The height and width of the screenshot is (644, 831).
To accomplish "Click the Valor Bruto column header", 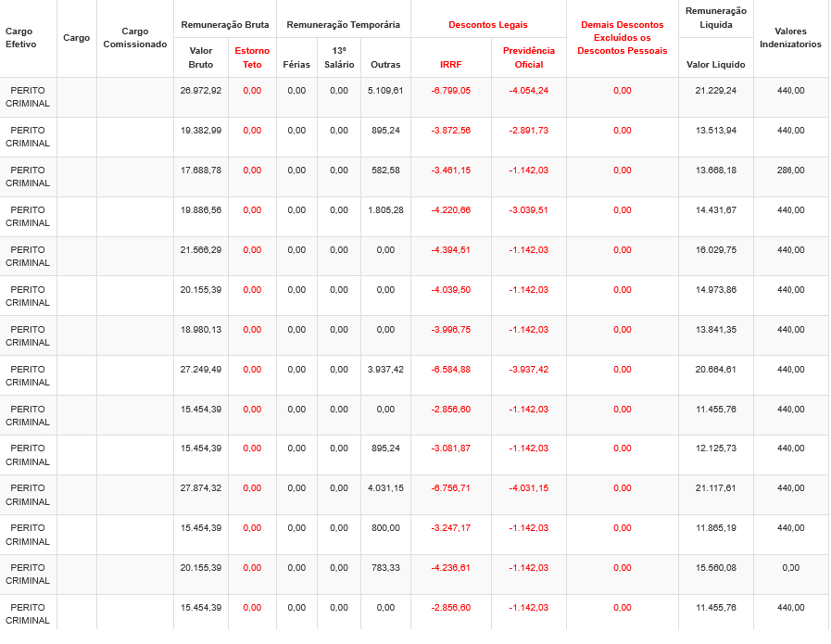I will click(x=201, y=57).
